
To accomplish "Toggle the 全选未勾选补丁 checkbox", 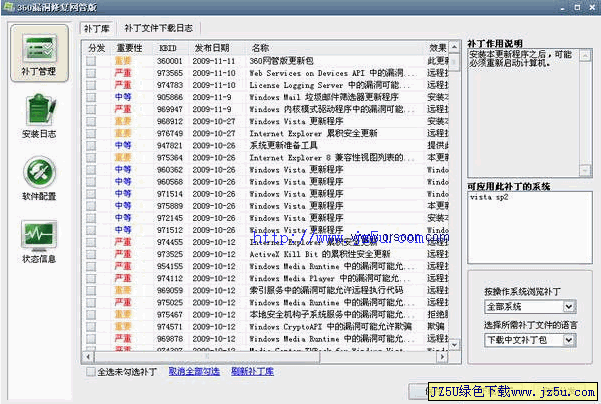I will tap(91, 371).
